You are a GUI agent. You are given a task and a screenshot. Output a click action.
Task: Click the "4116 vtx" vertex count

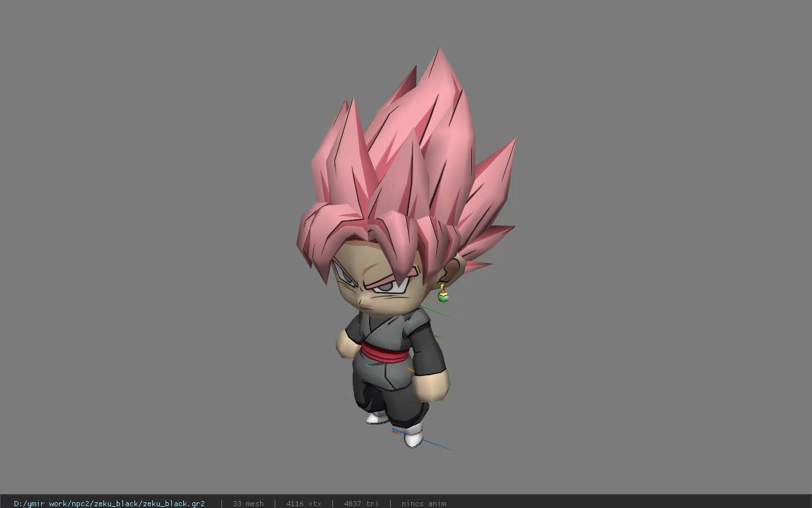(x=304, y=504)
